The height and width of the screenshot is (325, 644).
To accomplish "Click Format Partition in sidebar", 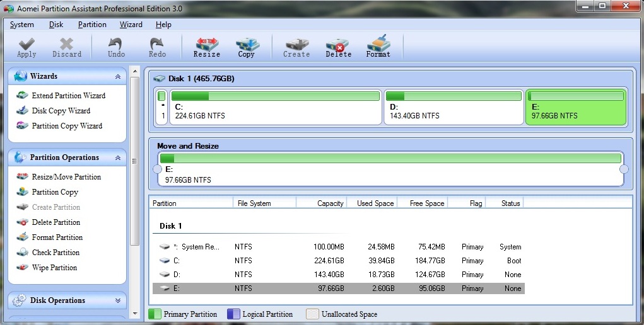I will (x=57, y=237).
